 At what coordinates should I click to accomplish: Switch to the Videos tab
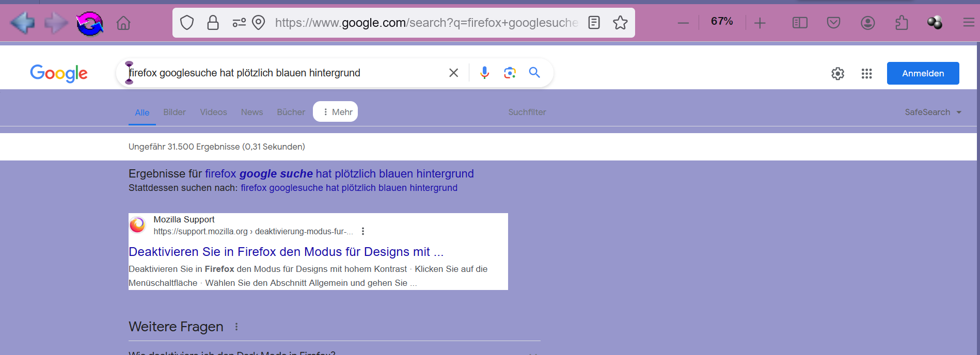(x=213, y=112)
